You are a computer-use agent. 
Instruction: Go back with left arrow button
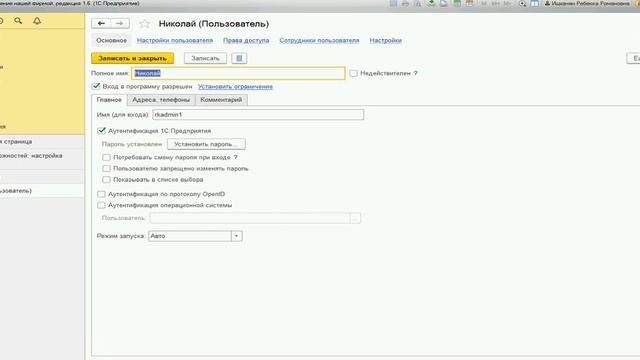(101, 24)
